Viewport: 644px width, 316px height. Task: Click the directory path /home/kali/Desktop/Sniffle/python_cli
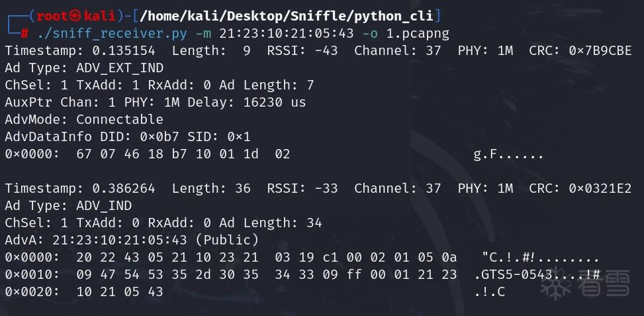tap(287, 16)
